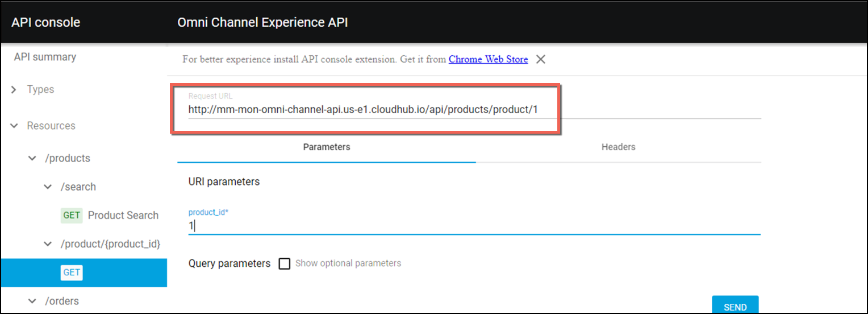Open the API summary page
This screenshot has width=868, height=314.
(45, 57)
